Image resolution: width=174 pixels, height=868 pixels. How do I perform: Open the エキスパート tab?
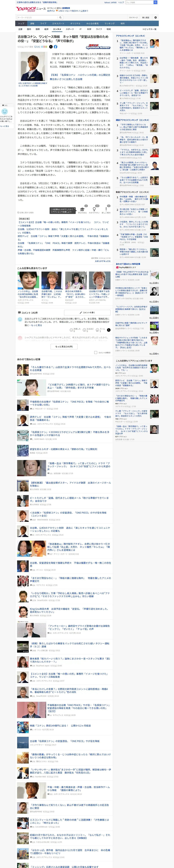[58, 24]
